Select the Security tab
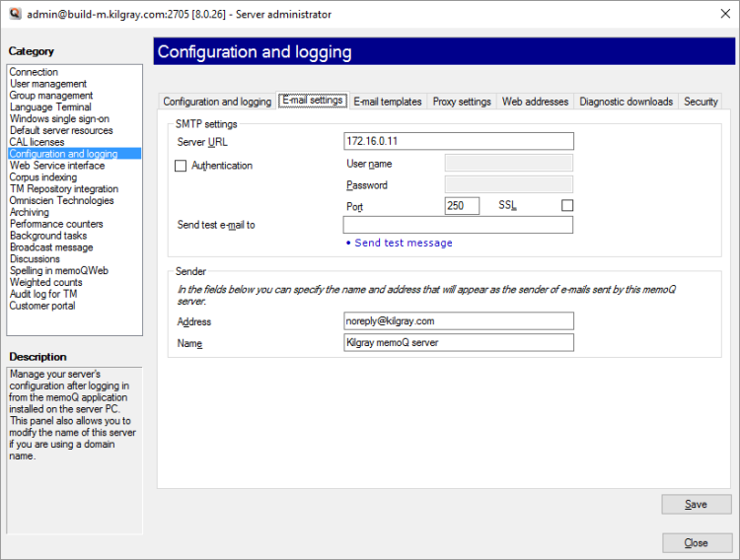This screenshot has width=740, height=560. (x=701, y=102)
